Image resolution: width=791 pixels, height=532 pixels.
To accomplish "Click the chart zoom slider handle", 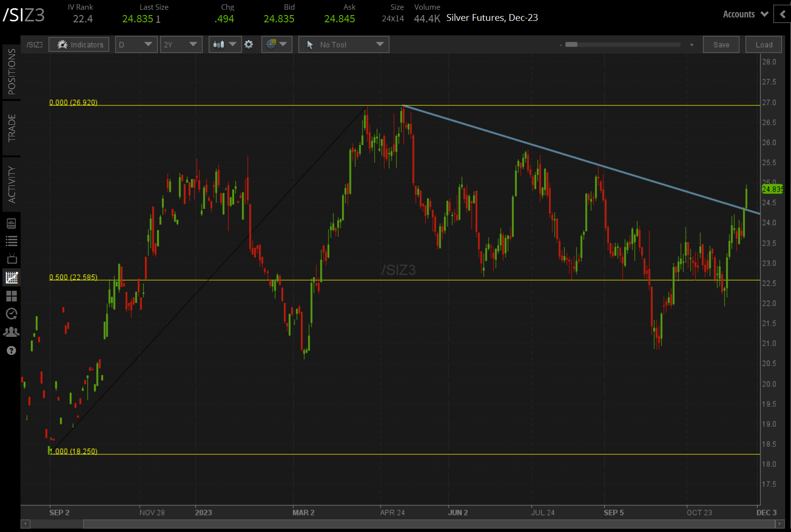I will pos(572,45).
